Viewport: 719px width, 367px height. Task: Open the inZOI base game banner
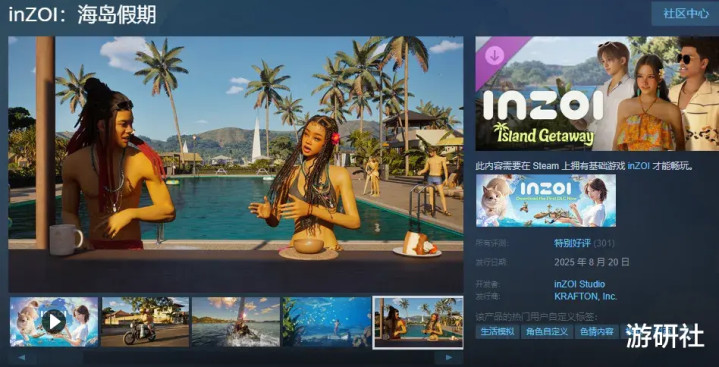point(546,200)
